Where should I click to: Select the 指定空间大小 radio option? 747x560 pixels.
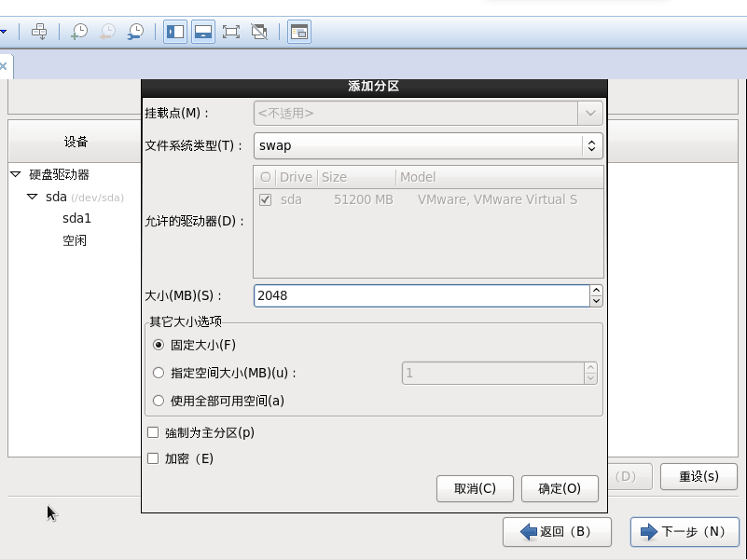pos(159,373)
